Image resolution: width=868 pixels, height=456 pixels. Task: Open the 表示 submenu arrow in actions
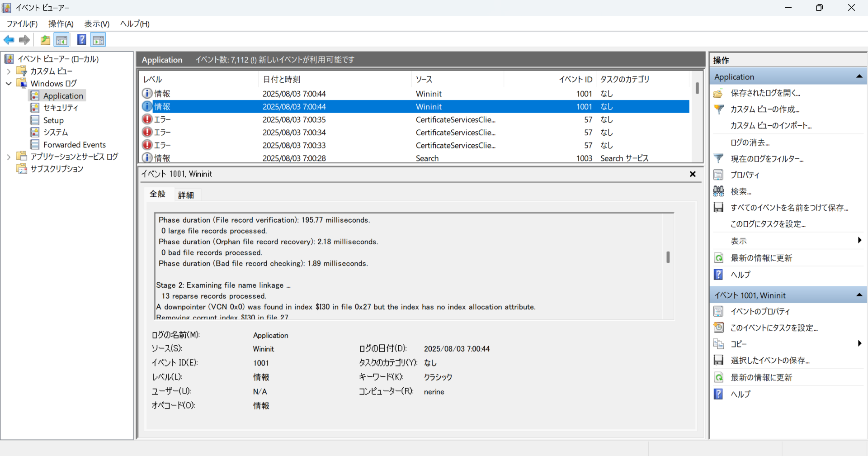pos(859,241)
